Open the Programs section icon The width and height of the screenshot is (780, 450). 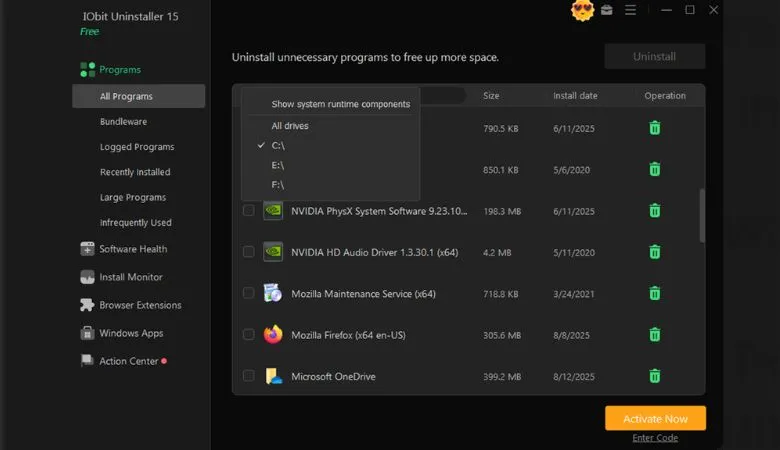pos(88,70)
